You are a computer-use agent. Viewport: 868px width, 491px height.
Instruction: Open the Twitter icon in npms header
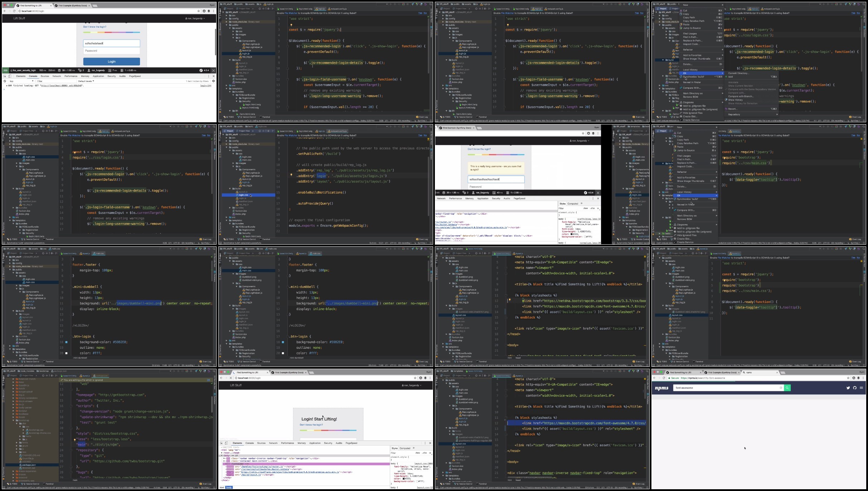tap(848, 388)
